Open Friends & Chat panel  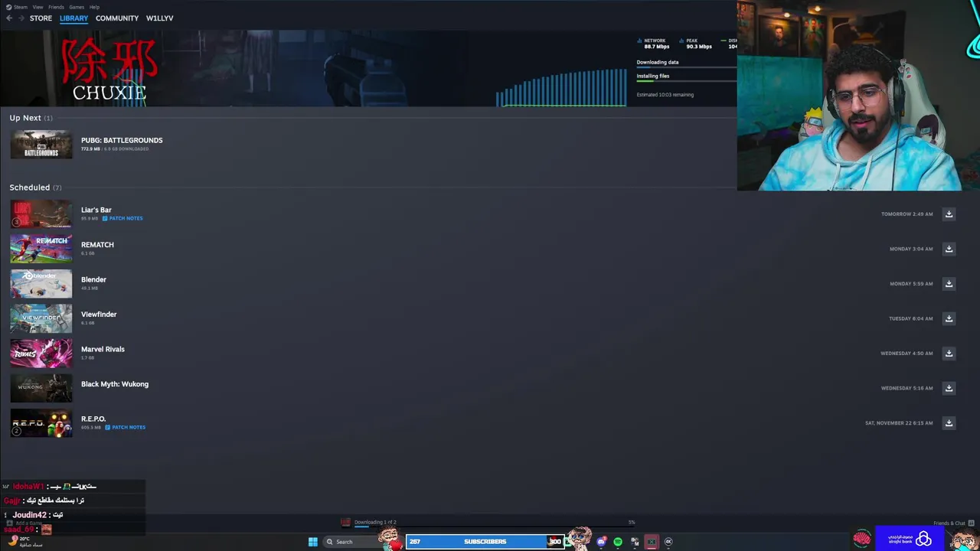pyautogui.click(x=954, y=523)
